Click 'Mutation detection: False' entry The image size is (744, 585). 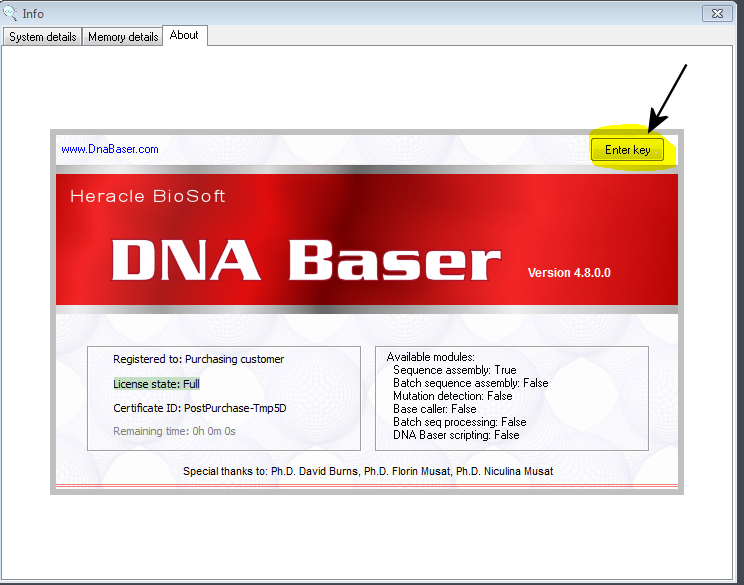coord(453,396)
